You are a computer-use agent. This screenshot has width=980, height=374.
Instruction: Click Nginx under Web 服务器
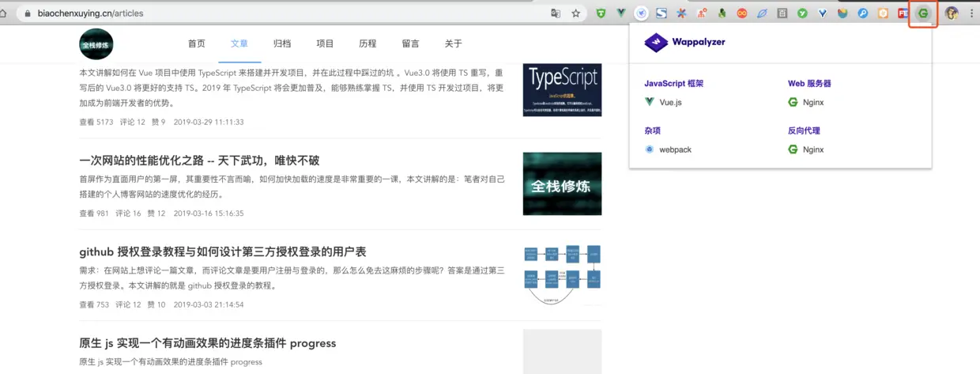(x=806, y=102)
